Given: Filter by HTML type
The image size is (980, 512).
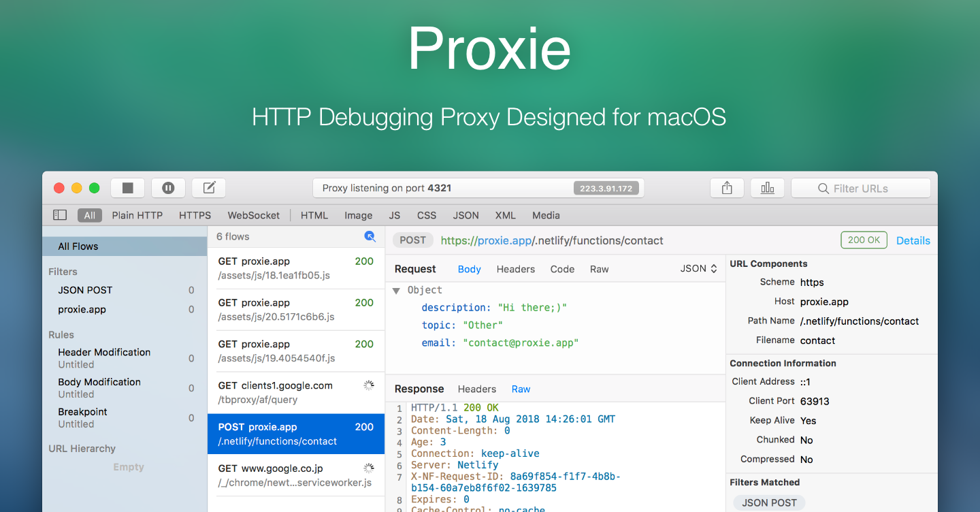Looking at the screenshot, I should (x=314, y=215).
